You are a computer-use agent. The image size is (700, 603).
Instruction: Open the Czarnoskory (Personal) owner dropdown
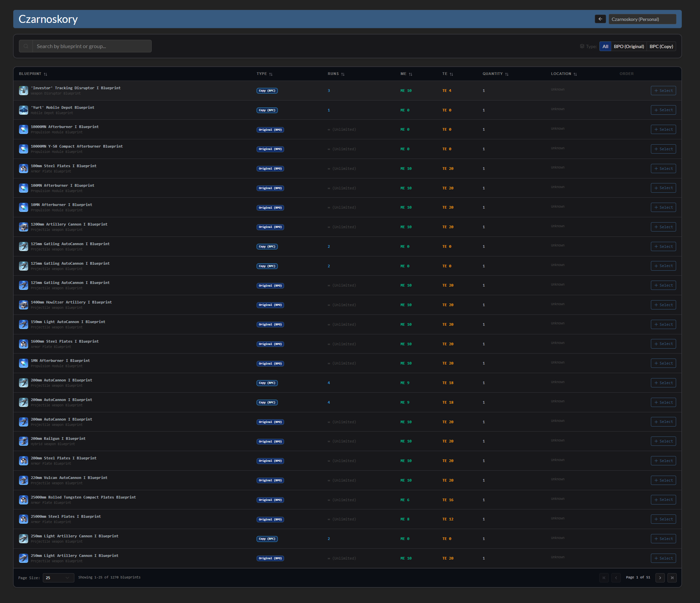pyautogui.click(x=642, y=19)
